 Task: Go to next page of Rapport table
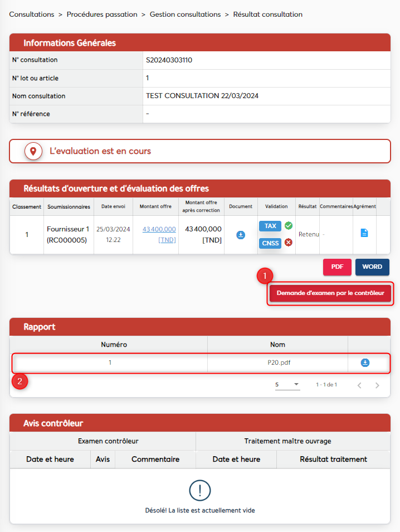tap(377, 385)
